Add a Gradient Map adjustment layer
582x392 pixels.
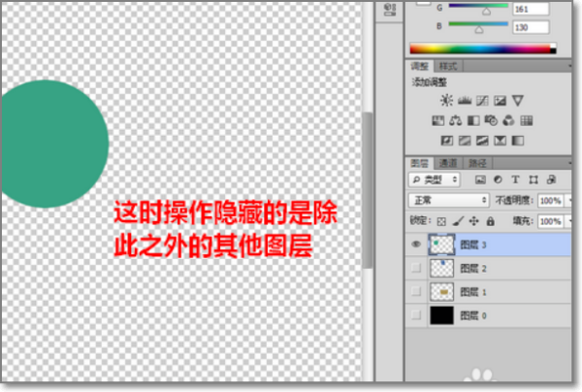click(518, 141)
